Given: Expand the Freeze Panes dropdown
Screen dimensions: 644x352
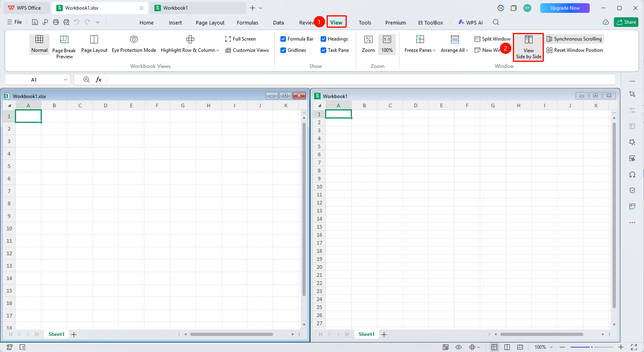Looking at the screenshot, I should point(434,51).
